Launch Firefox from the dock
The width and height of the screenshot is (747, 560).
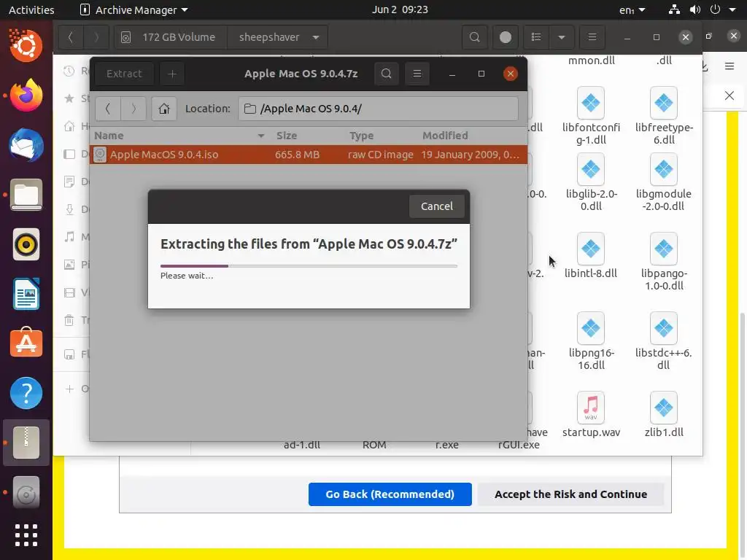tap(26, 96)
